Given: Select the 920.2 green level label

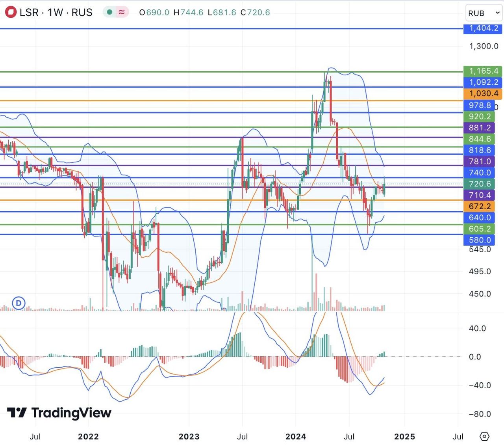Looking at the screenshot, I should coord(479,116).
